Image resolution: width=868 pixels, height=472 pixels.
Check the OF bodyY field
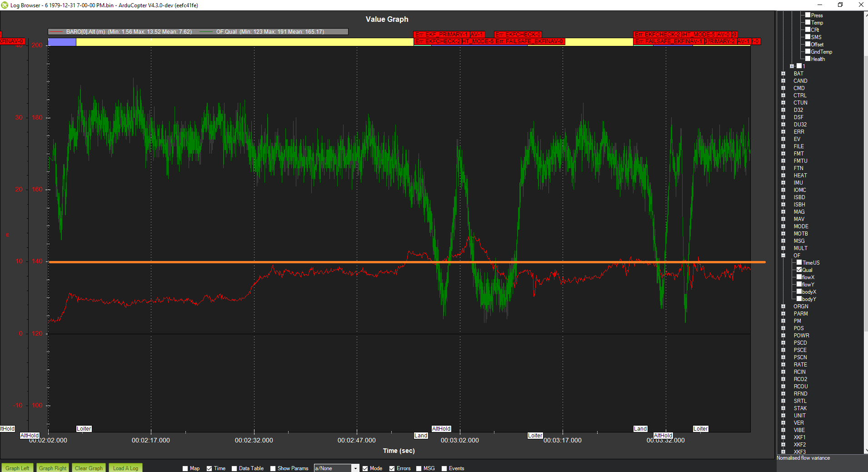click(x=799, y=299)
